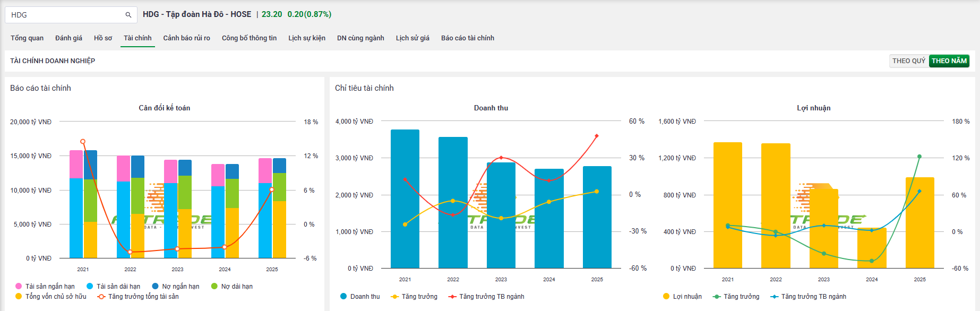Toggle Tài sản dài hạn legend series
The height and width of the screenshot is (311, 980).
[113, 287]
